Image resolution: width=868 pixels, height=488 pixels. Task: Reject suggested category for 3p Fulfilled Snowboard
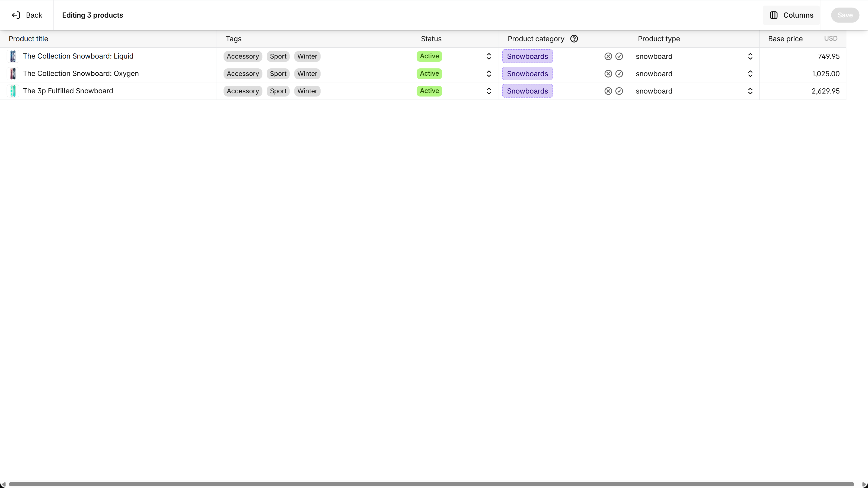(x=608, y=91)
